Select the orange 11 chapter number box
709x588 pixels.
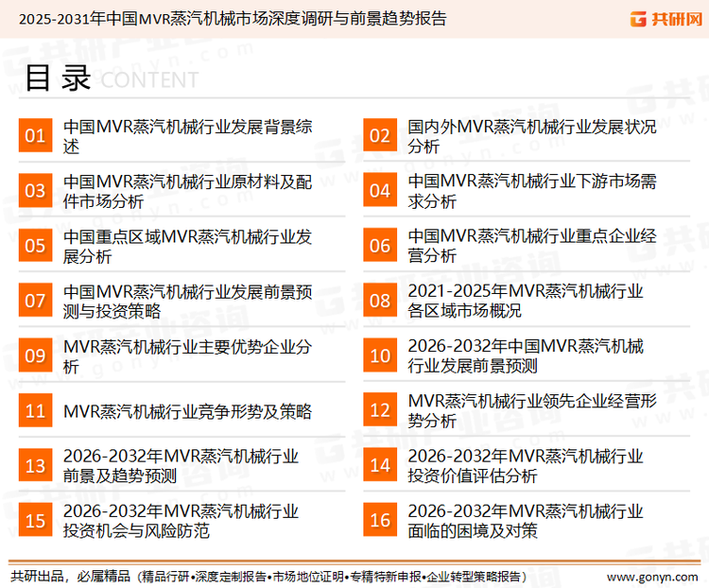[35, 410]
